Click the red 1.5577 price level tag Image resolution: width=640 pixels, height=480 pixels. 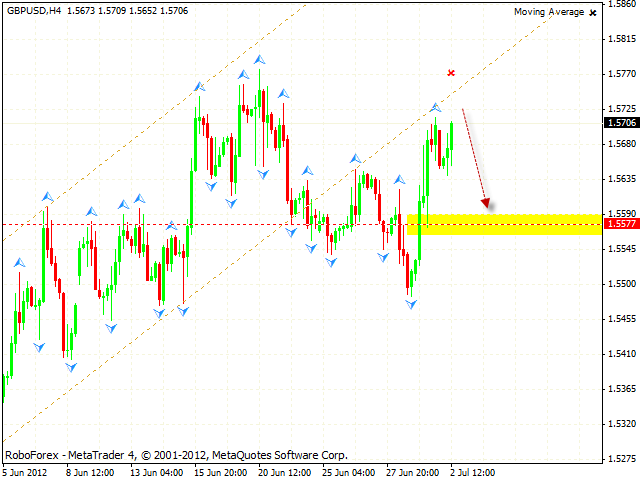click(618, 225)
